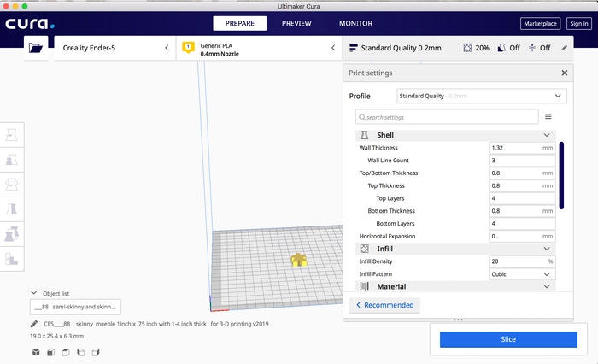Open the Marketplace
Viewport: 598px width, 364px height.
[x=539, y=24]
